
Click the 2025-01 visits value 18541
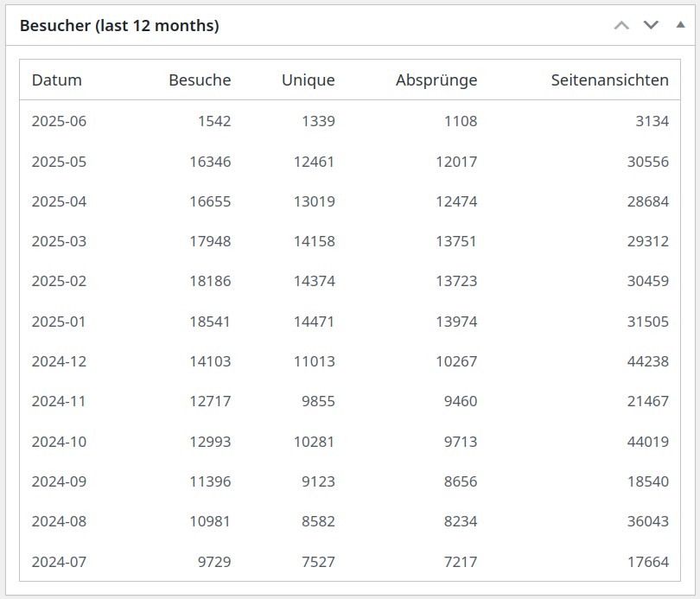point(210,322)
